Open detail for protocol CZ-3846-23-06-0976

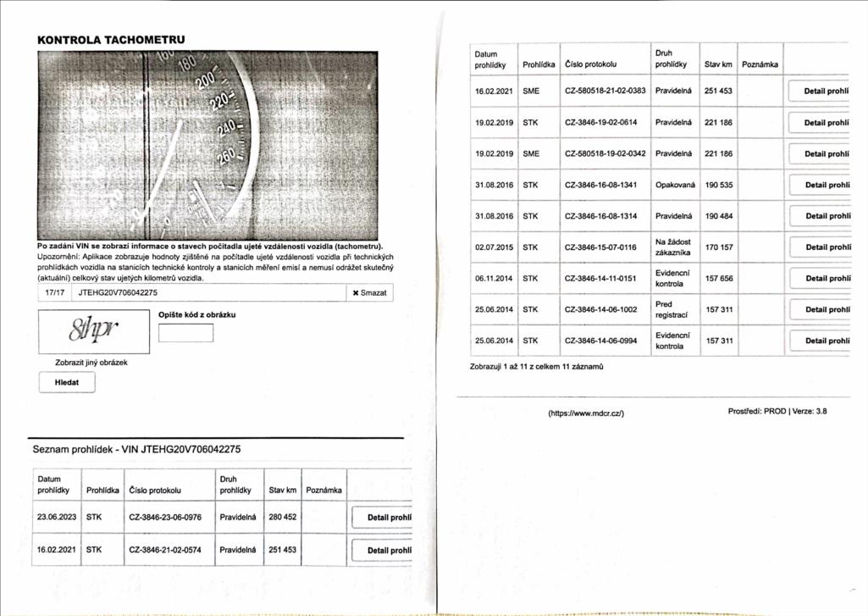382,518
